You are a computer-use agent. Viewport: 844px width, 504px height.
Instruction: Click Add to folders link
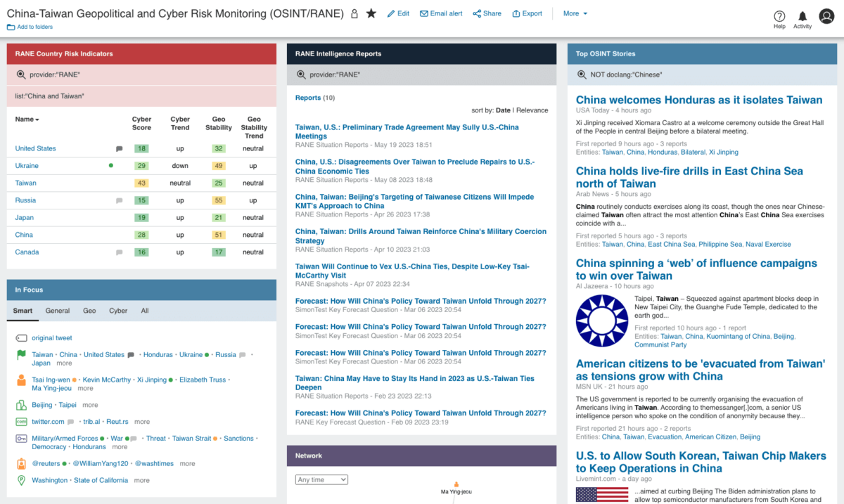coord(30,27)
